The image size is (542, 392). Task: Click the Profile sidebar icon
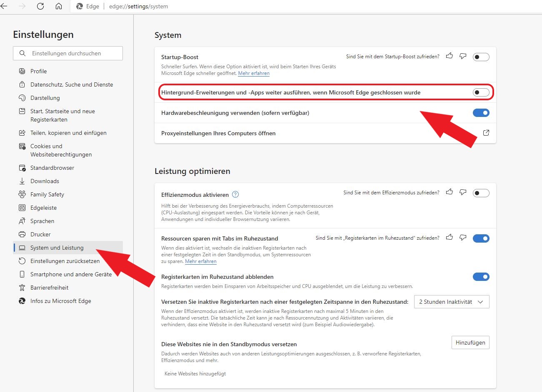point(22,71)
